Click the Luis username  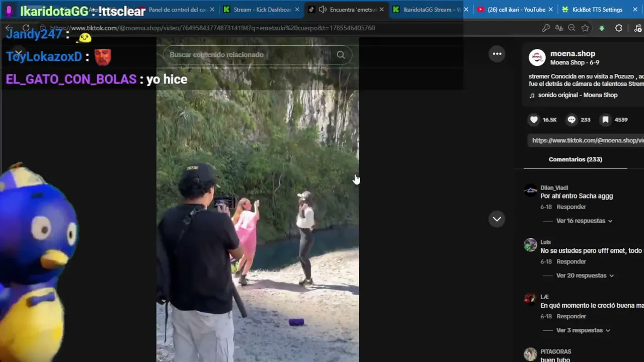[x=545, y=242]
